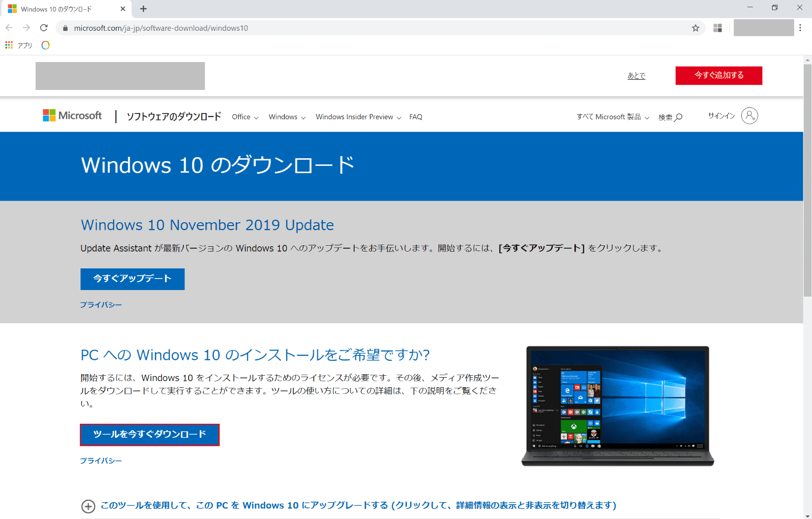Click the Microsoft logo
The width and height of the screenshot is (812, 519).
coord(72,115)
